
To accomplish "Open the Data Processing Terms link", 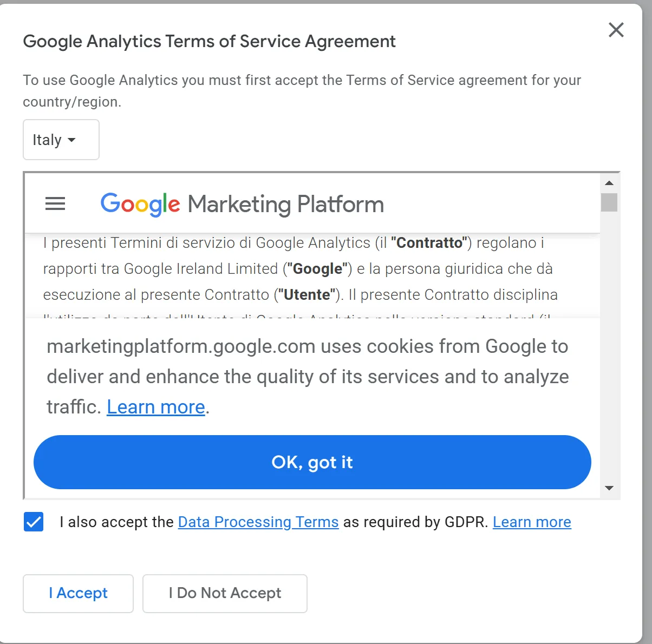I will tap(258, 522).
